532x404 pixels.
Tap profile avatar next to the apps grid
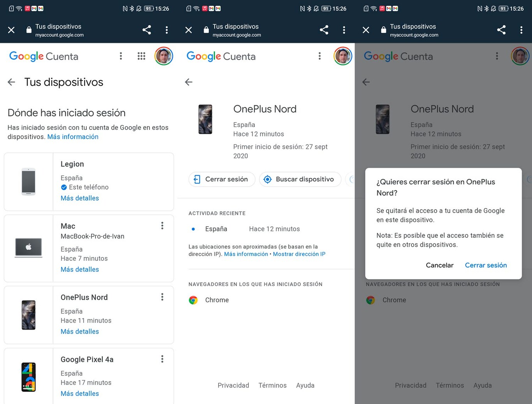pyautogui.click(x=164, y=56)
